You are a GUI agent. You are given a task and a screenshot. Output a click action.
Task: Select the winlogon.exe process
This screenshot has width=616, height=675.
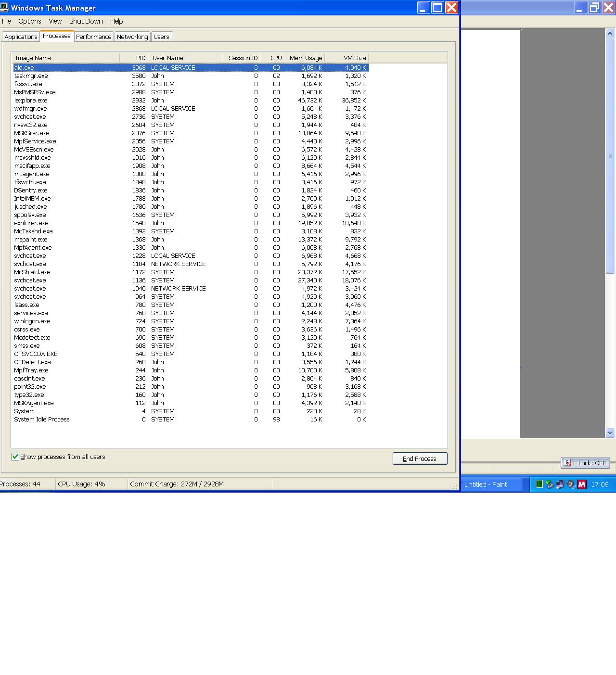(191, 321)
